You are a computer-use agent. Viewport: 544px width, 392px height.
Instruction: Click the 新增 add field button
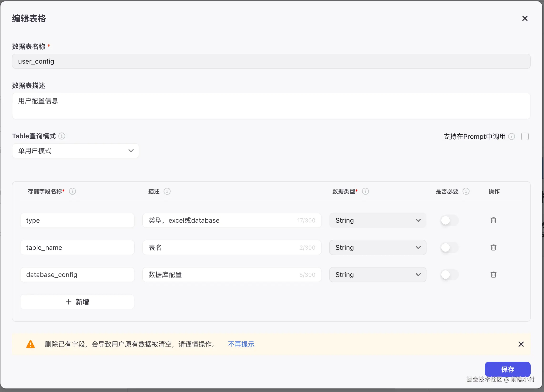point(77,302)
